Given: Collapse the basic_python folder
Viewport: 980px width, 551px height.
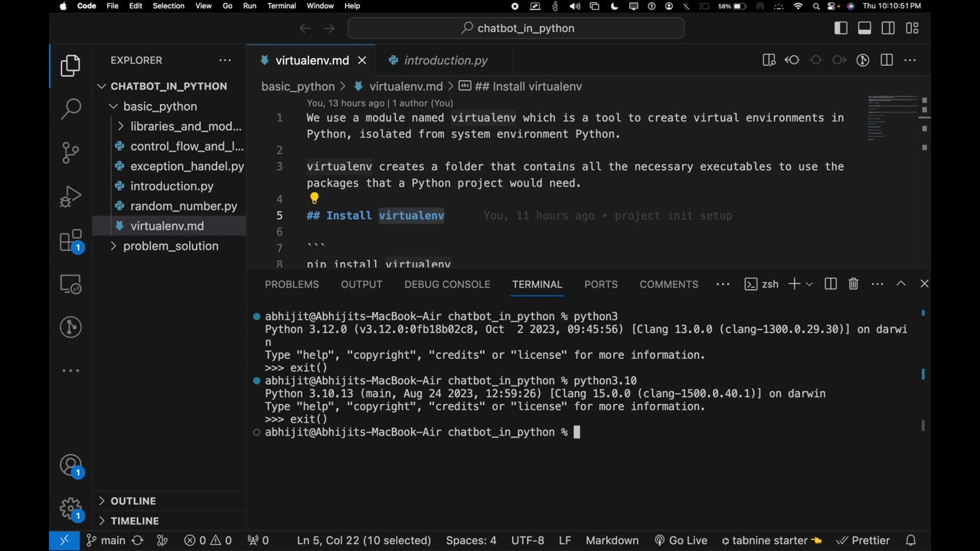Looking at the screenshot, I should pyautogui.click(x=169, y=106).
